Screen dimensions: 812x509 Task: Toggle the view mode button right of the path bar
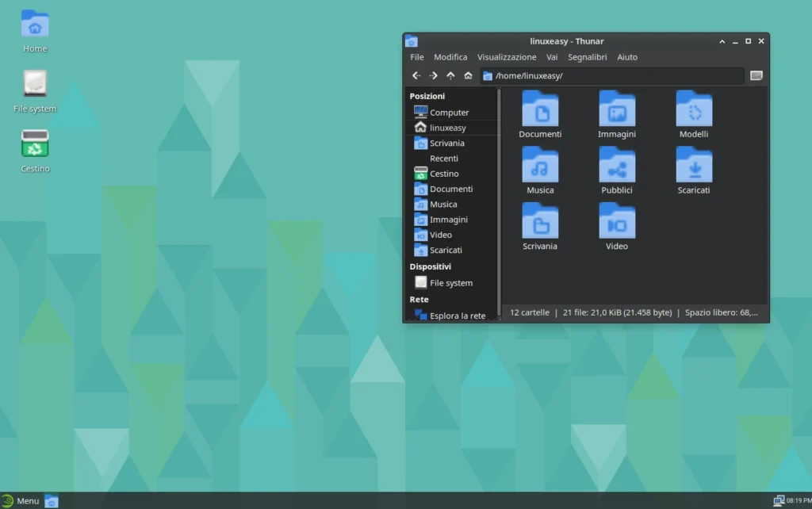click(x=756, y=75)
